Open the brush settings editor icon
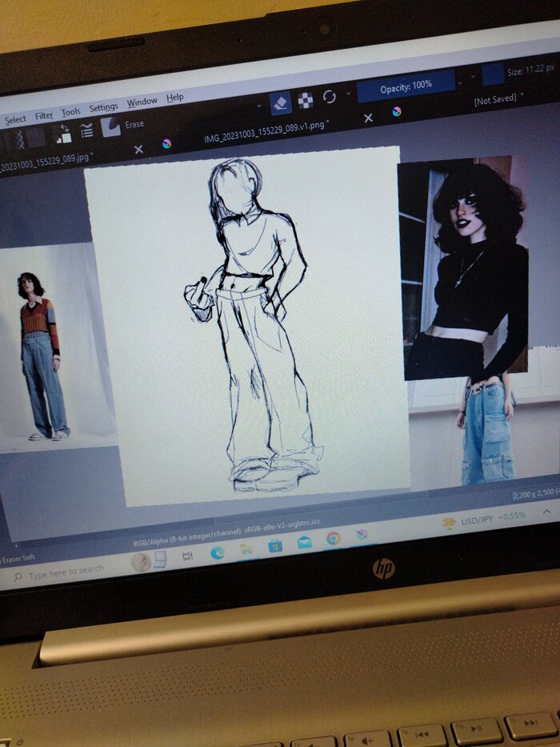The width and height of the screenshot is (560, 747). (86, 131)
